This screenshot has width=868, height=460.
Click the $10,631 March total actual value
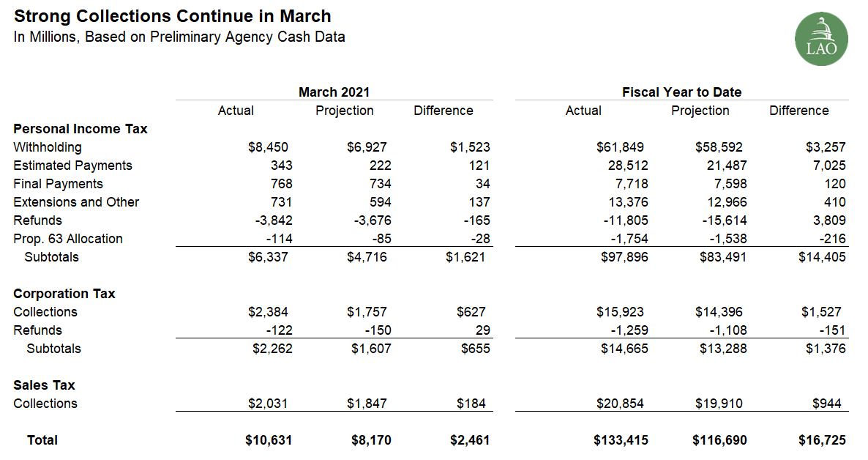269,440
